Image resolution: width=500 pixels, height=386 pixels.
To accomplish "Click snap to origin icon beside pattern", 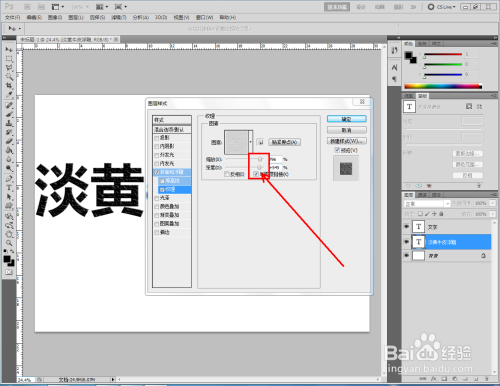I will point(261,142).
